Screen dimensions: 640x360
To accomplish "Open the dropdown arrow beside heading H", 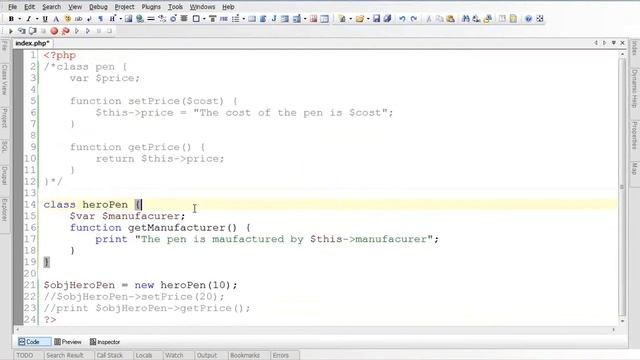I will (x=120, y=19).
